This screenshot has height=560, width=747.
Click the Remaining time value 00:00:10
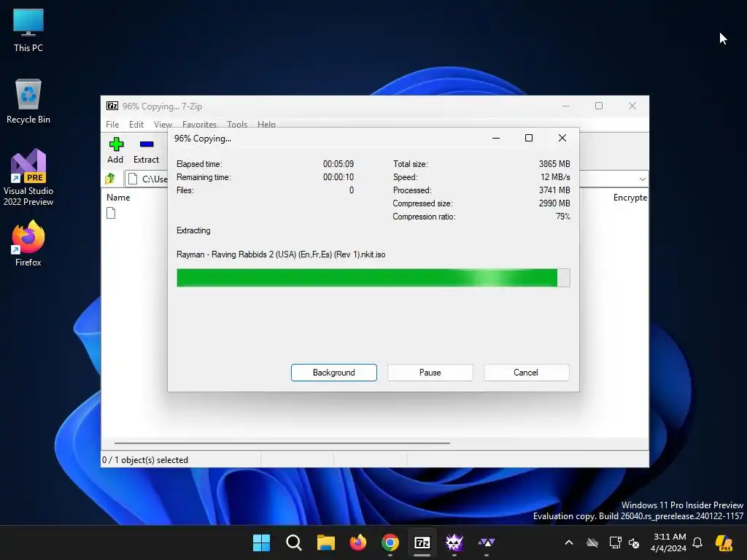338,177
